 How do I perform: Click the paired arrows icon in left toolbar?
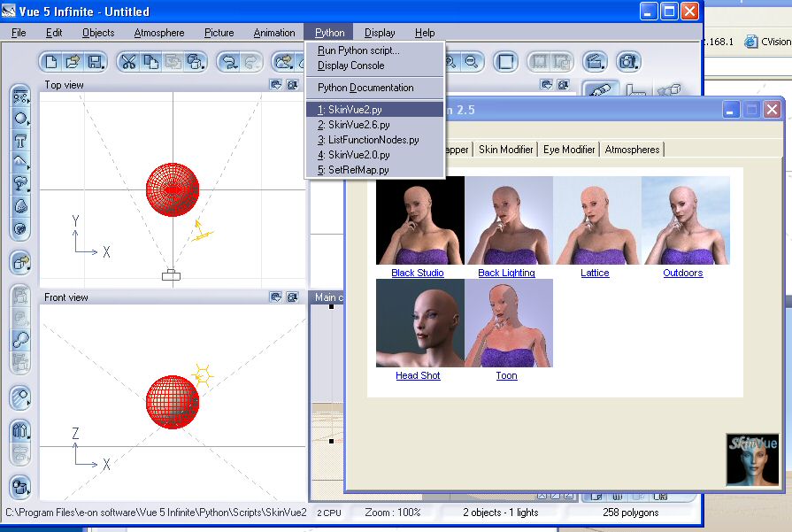(20, 430)
